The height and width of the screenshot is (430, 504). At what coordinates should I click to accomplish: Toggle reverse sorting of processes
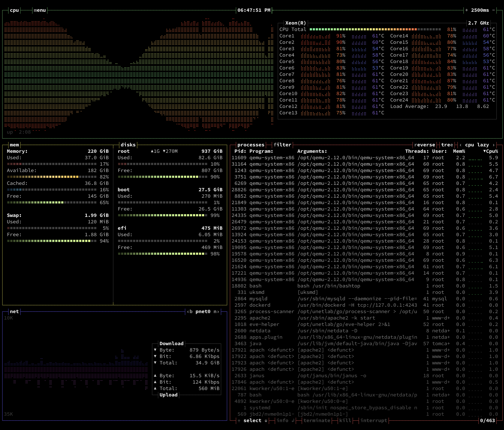pyautogui.click(x=424, y=145)
